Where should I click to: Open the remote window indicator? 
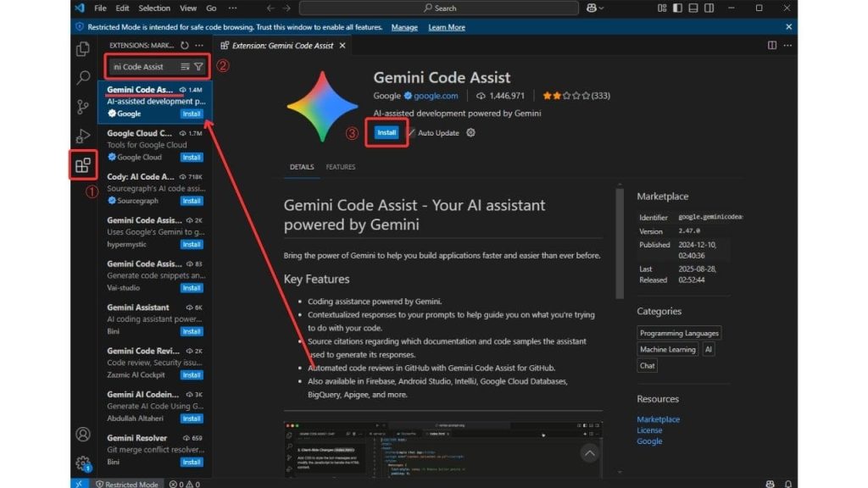[x=79, y=484]
